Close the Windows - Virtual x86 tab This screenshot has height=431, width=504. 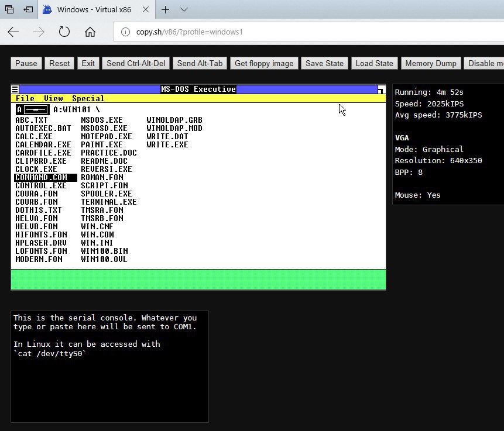tap(146, 9)
